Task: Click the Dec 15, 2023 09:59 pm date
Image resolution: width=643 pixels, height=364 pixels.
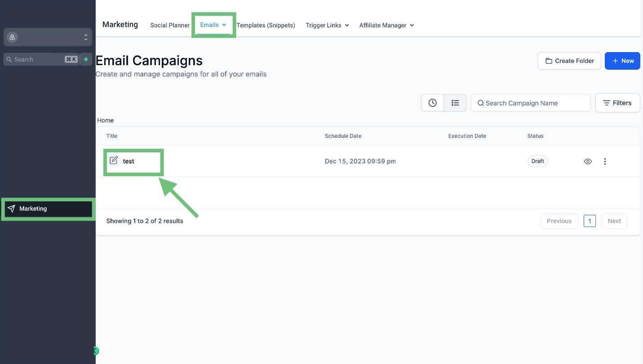Action: click(360, 161)
